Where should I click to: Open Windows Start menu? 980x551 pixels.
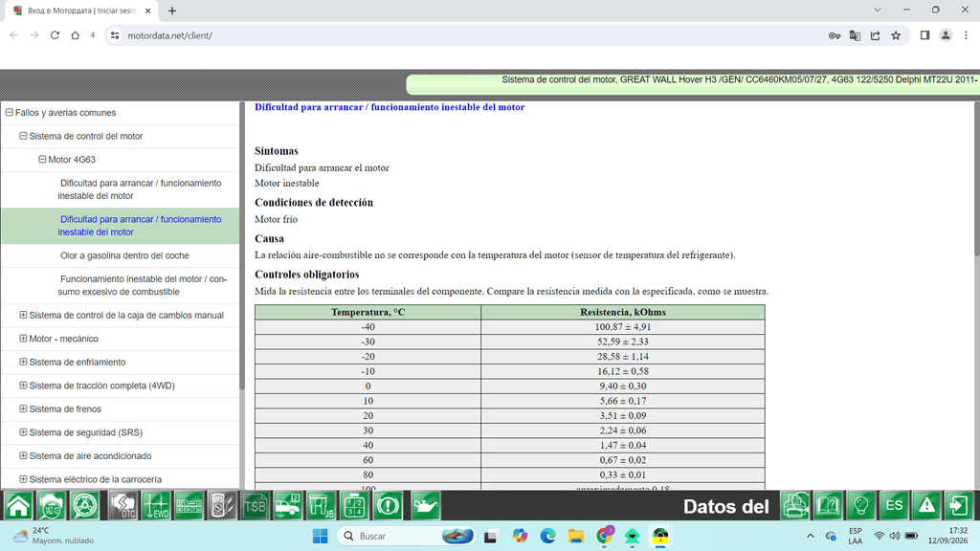tap(320, 536)
